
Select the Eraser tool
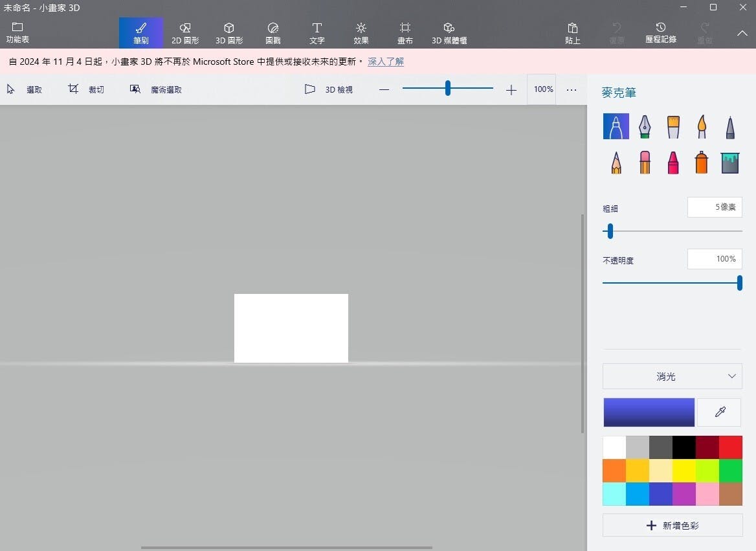(645, 162)
